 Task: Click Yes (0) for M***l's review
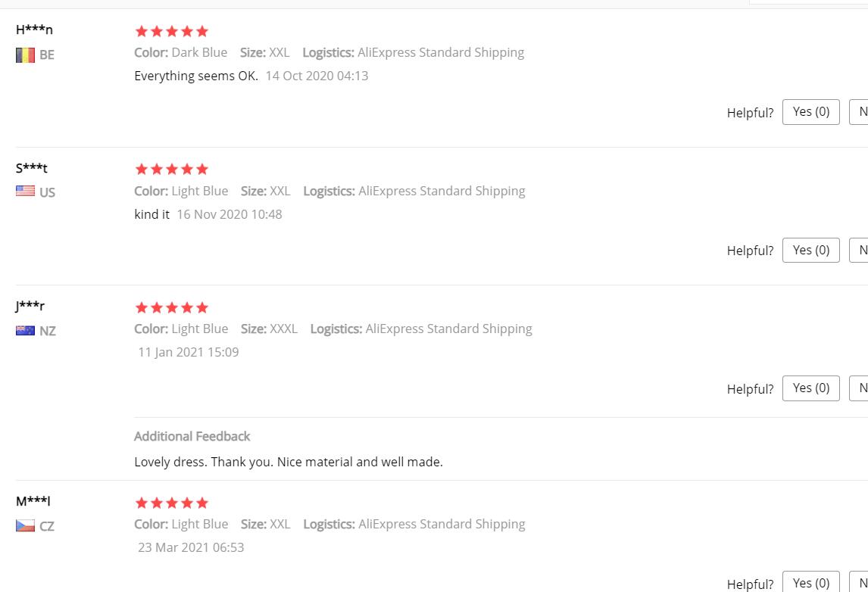[x=810, y=583]
